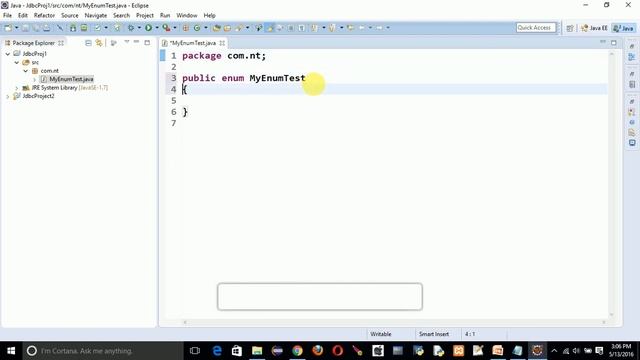The height and width of the screenshot is (360, 640).
Task: Open the Navigate menu
Action: pos(96,16)
